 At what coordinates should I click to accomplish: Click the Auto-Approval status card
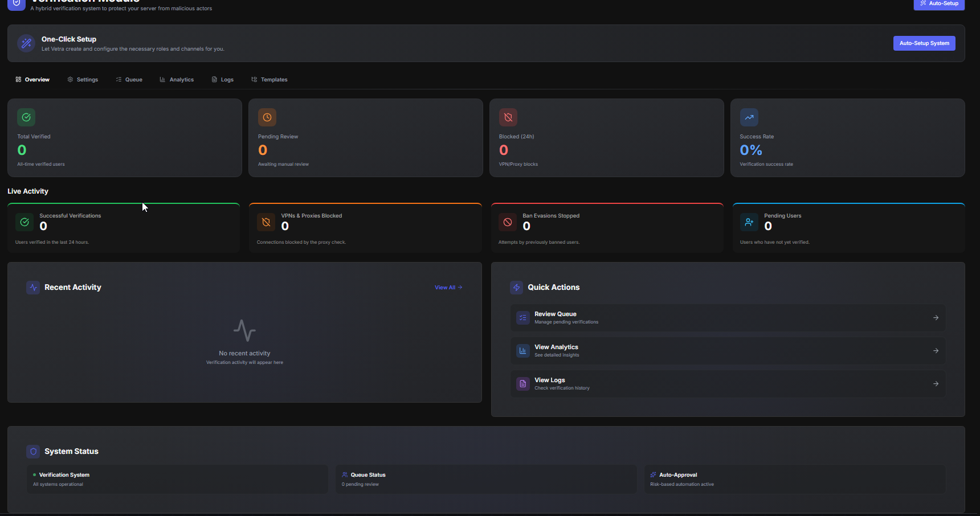794,479
